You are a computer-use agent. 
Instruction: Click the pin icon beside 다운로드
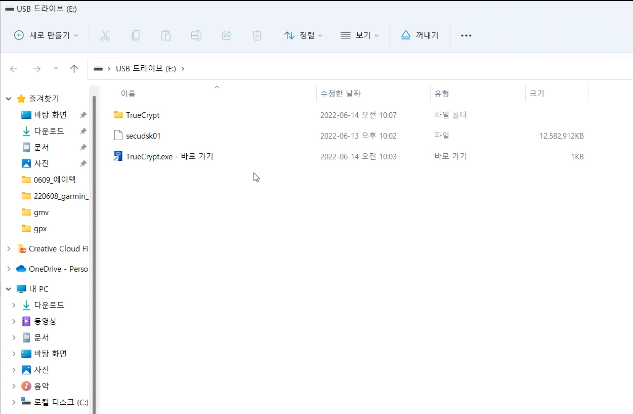tap(83, 131)
